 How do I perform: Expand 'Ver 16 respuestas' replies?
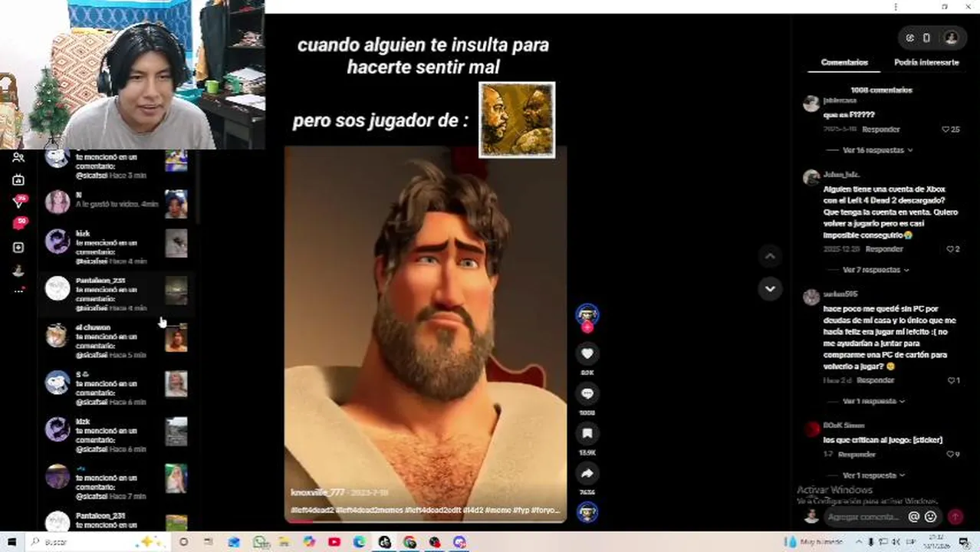click(877, 150)
